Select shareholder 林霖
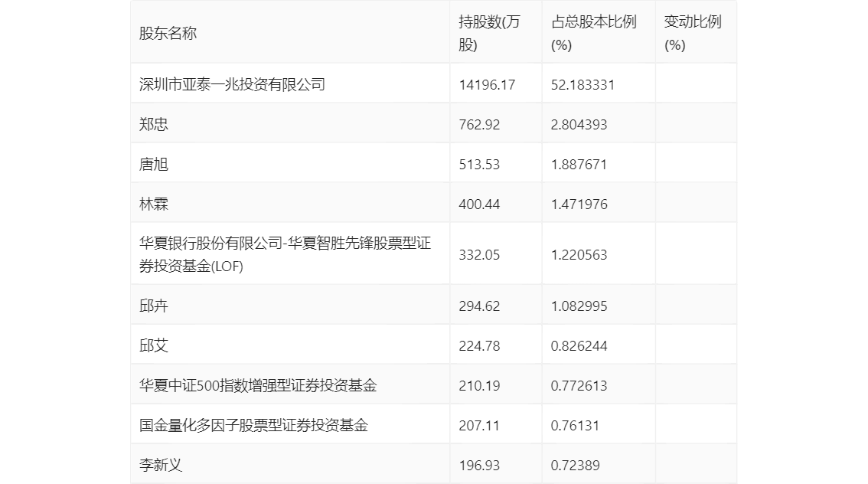The width and height of the screenshot is (868, 484). pos(153,204)
